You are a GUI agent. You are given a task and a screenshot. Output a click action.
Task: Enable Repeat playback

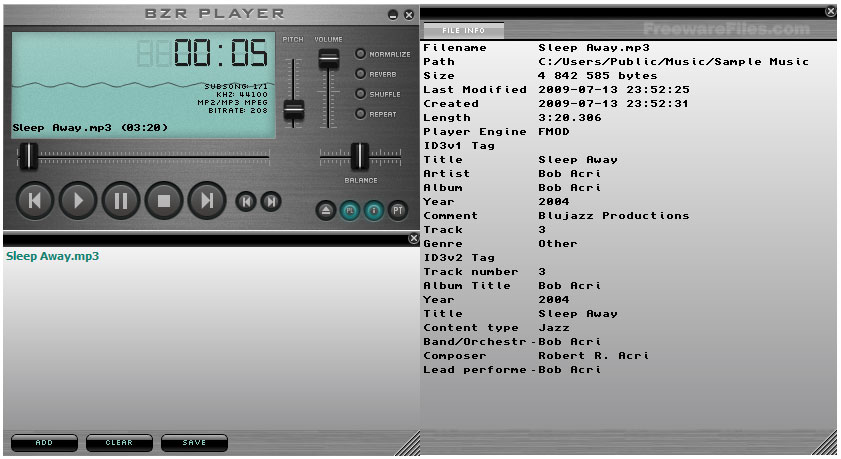pos(360,114)
